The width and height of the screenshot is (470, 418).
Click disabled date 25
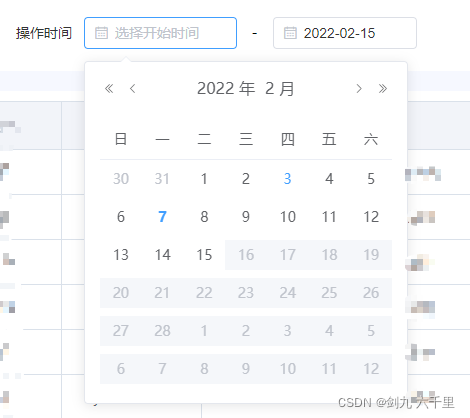coord(329,293)
